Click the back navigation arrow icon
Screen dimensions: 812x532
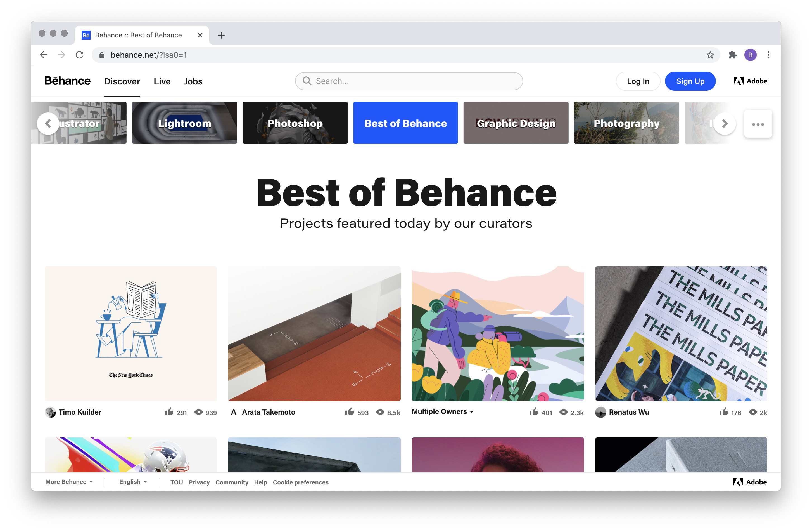(x=44, y=55)
